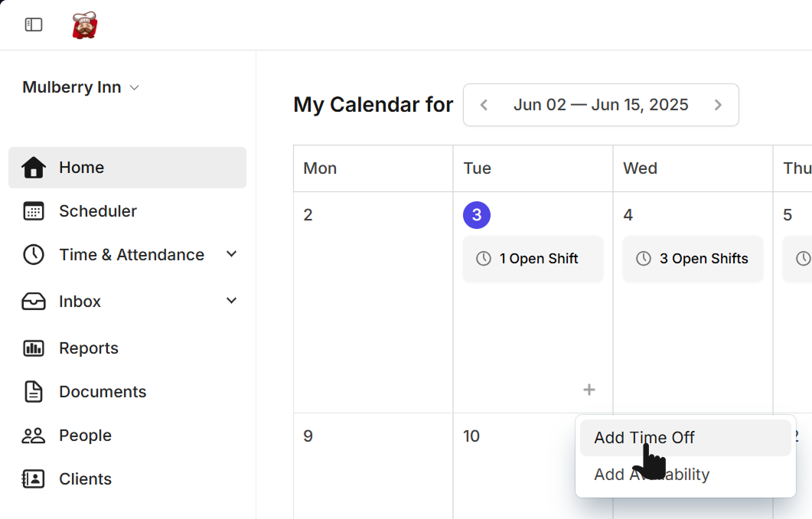Click the chef mascot logo
Screen dimensions: 812x519
[84, 24]
